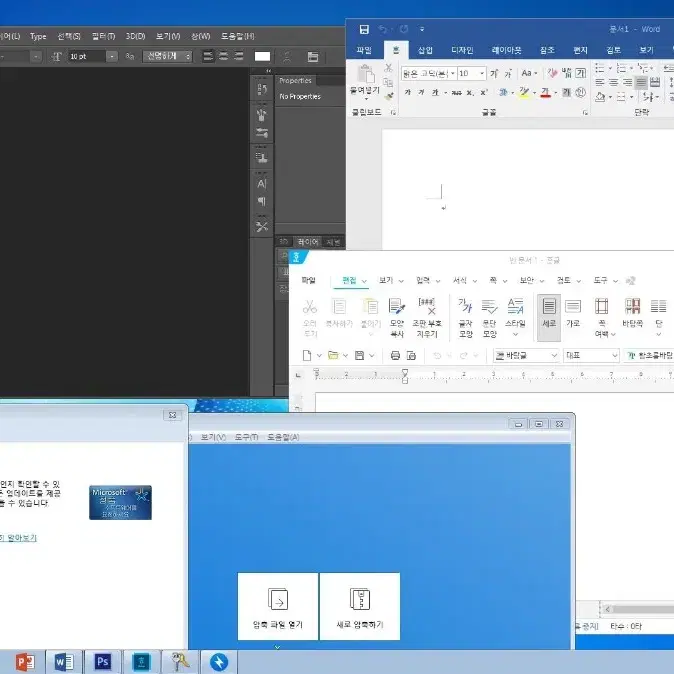Image resolution: width=674 pixels, height=674 pixels.
Task: Select 세로 portrait orientation in Hangul
Action: (x=549, y=317)
